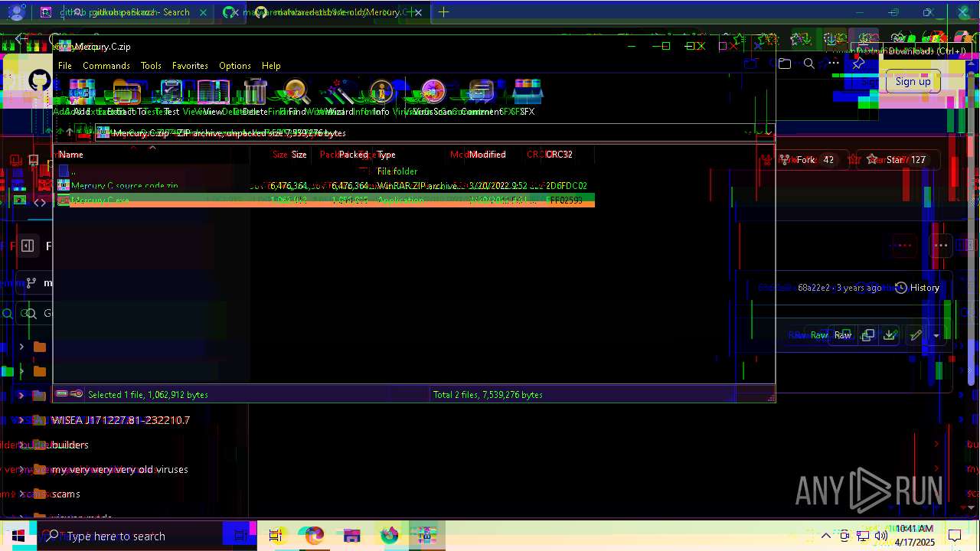Screen dimensions: 980x551
Task: Open the Options menu
Action: pyautogui.click(x=235, y=66)
